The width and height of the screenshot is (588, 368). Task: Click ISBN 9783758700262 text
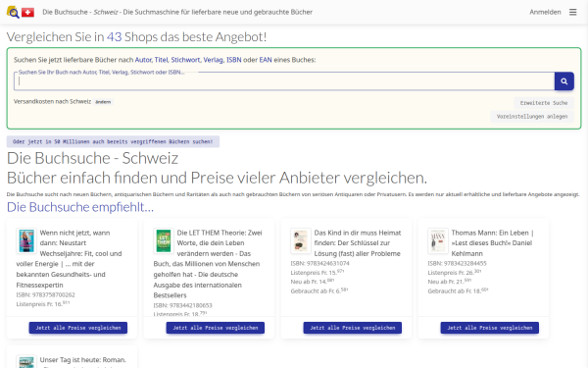(x=45, y=295)
